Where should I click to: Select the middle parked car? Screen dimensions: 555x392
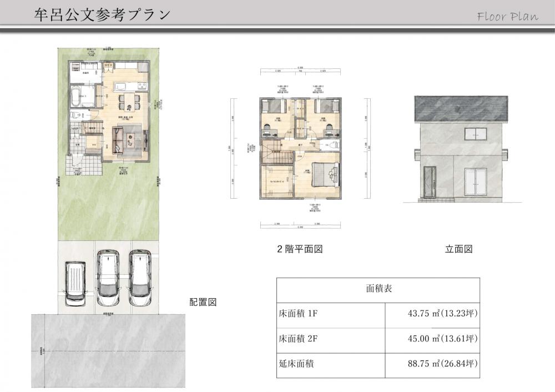(x=108, y=277)
